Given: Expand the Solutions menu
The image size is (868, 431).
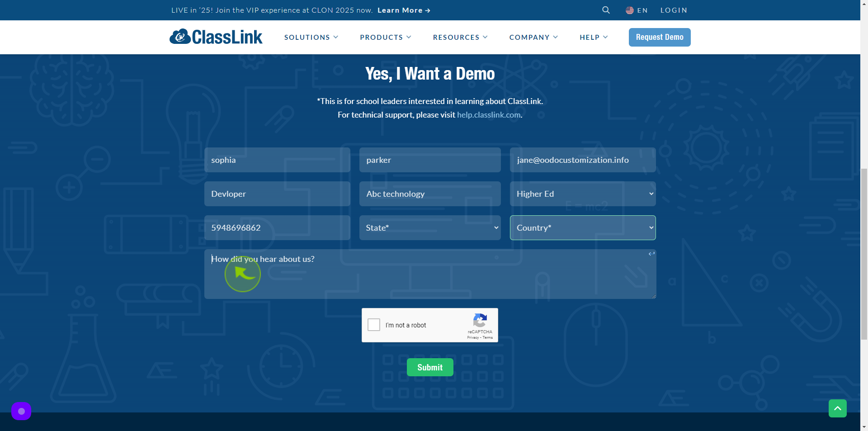Looking at the screenshot, I should tap(311, 37).
